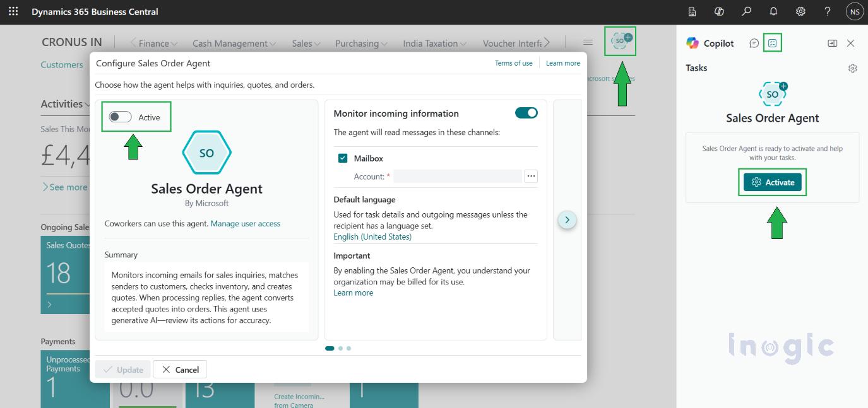The height and width of the screenshot is (408, 868).
Task: Open the Copilot Tasks settings gear
Action: 852,68
